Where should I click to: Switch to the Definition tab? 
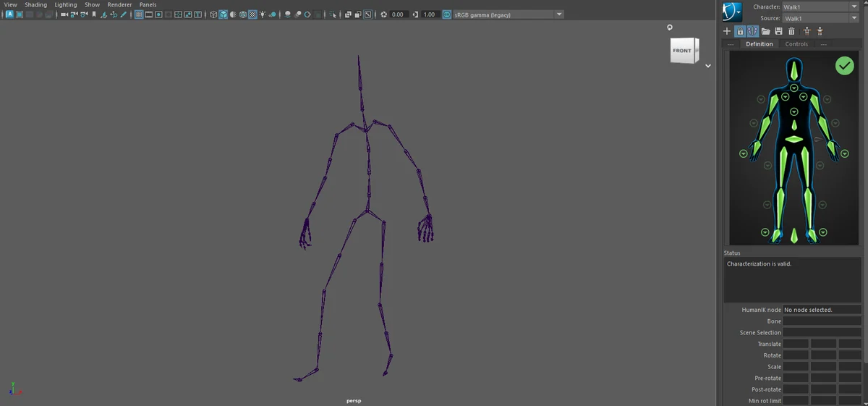tap(759, 44)
